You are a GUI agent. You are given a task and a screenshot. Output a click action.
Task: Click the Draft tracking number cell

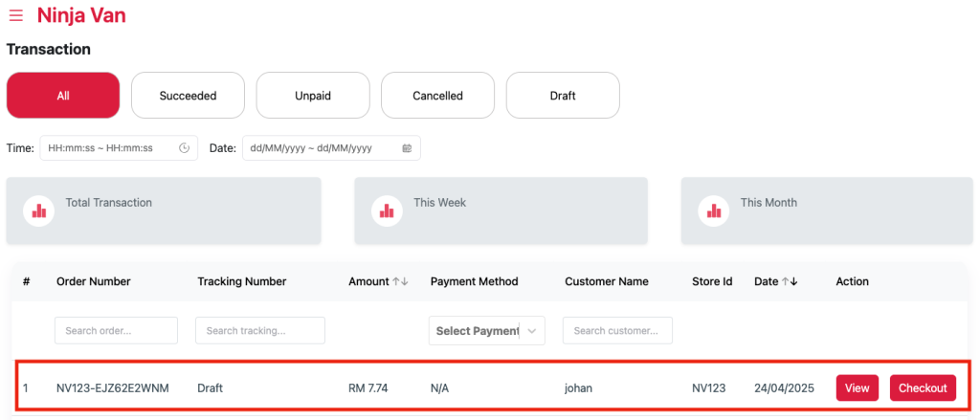tap(210, 388)
